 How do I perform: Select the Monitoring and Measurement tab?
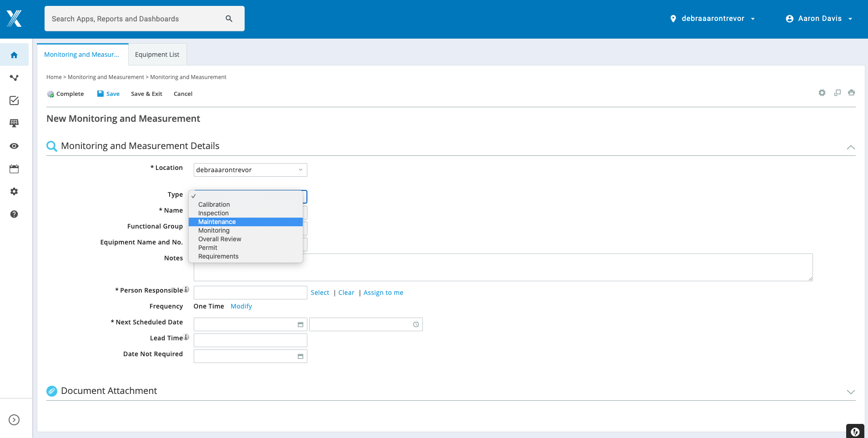pyautogui.click(x=82, y=54)
